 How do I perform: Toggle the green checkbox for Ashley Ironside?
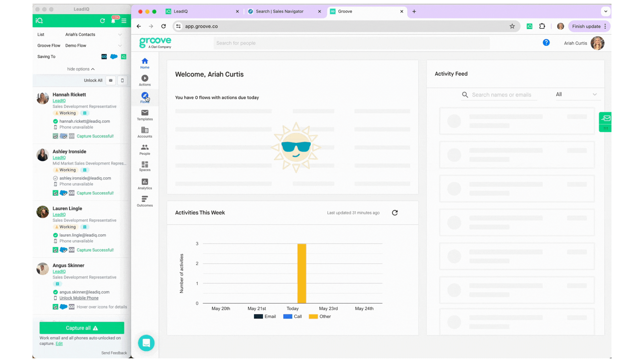(x=55, y=193)
